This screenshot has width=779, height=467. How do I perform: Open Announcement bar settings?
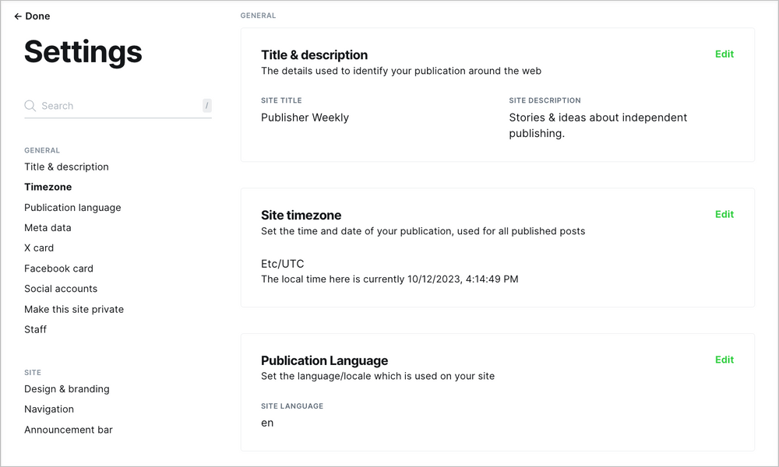click(69, 430)
